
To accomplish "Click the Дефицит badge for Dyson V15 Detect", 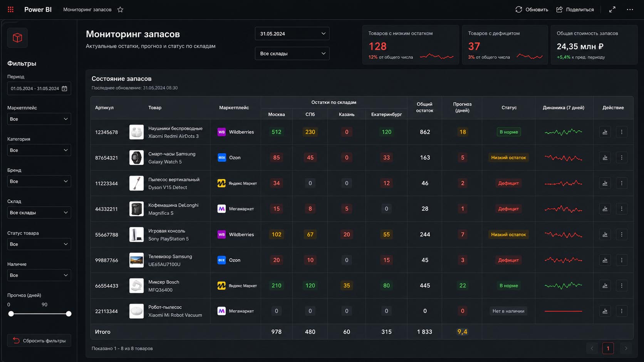I will (508, 183).
